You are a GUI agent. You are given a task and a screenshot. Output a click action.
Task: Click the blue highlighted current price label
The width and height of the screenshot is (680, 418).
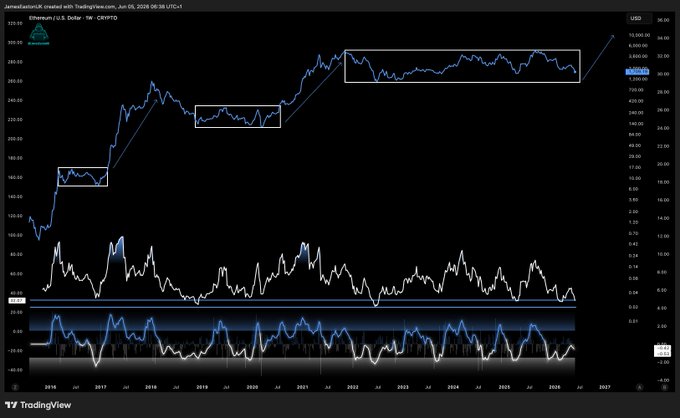(637, 72)
